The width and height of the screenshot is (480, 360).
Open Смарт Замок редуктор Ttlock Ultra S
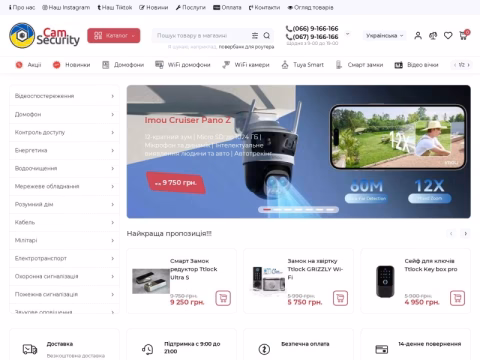tap(194, 269)
